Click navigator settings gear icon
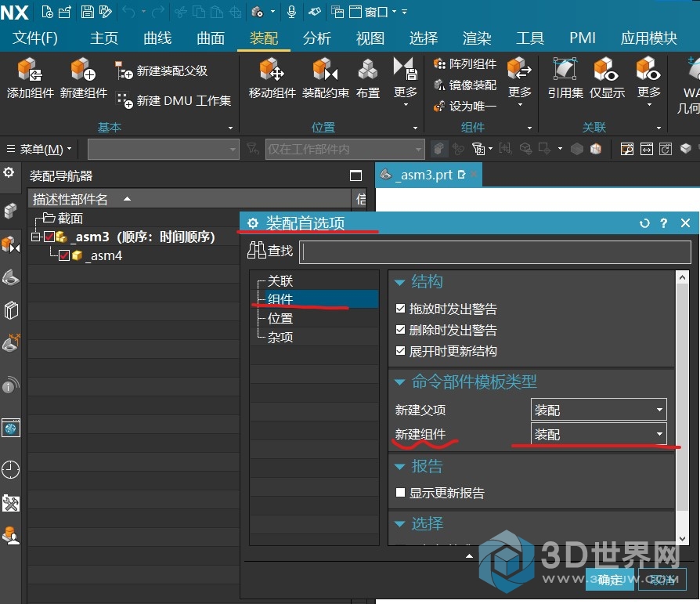The image size is (700, 604). pyautogui.click(x=9, y=172)
